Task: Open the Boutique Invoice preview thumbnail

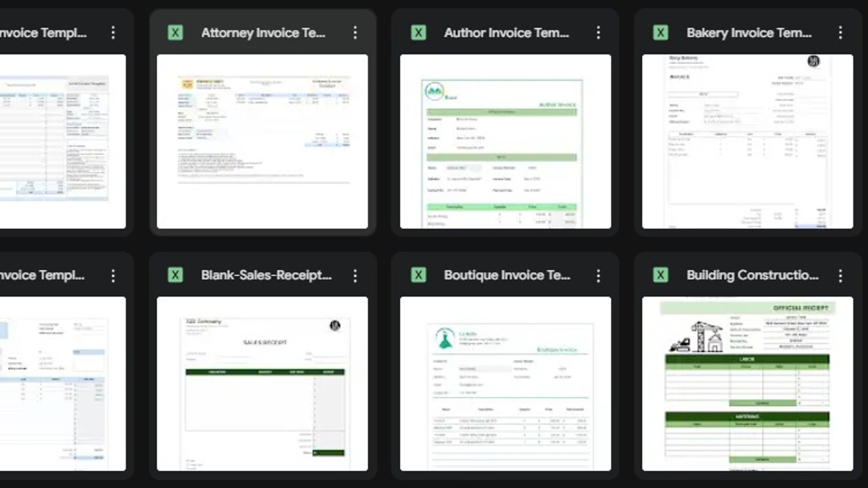Action: tap(506, 384)
